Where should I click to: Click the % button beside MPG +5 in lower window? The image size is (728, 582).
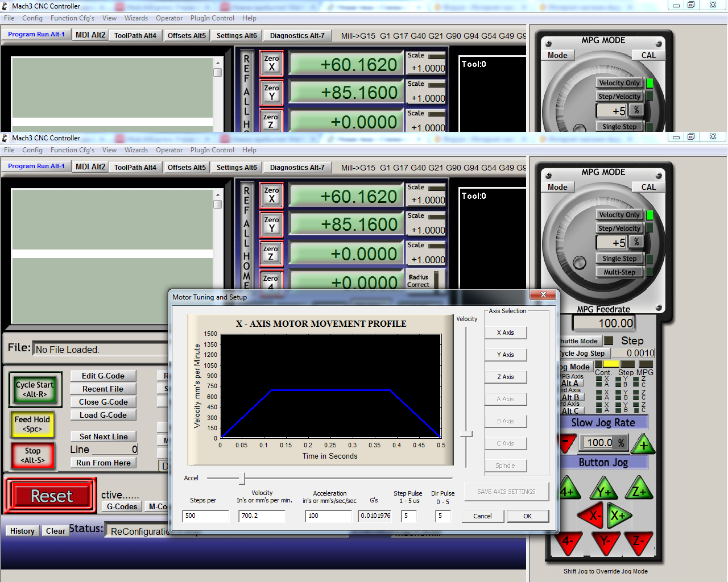[636, 242]
